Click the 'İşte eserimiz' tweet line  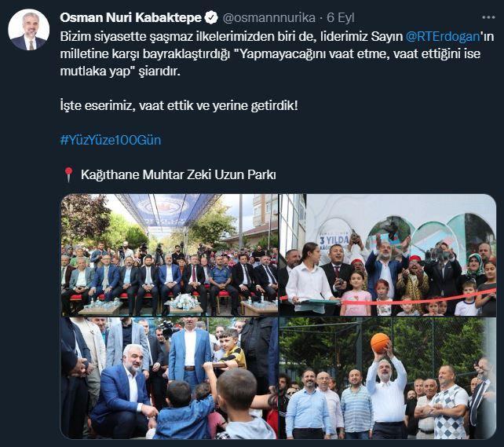click(x=179, y=105)
